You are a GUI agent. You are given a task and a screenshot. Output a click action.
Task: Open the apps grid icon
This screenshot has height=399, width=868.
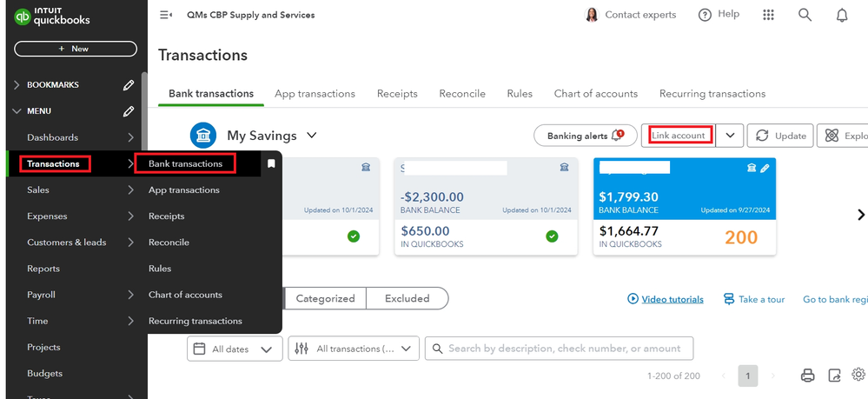pyautogui.click(x=768, y=15)
